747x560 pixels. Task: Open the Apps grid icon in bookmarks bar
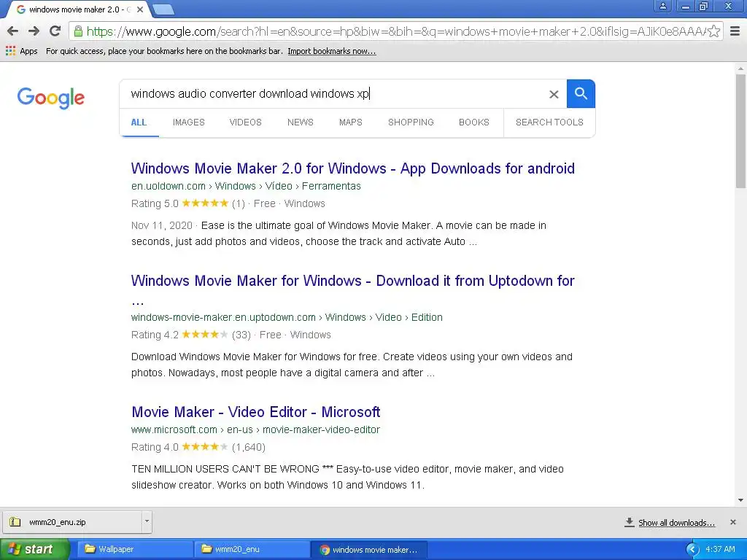(x=10, y=51)
